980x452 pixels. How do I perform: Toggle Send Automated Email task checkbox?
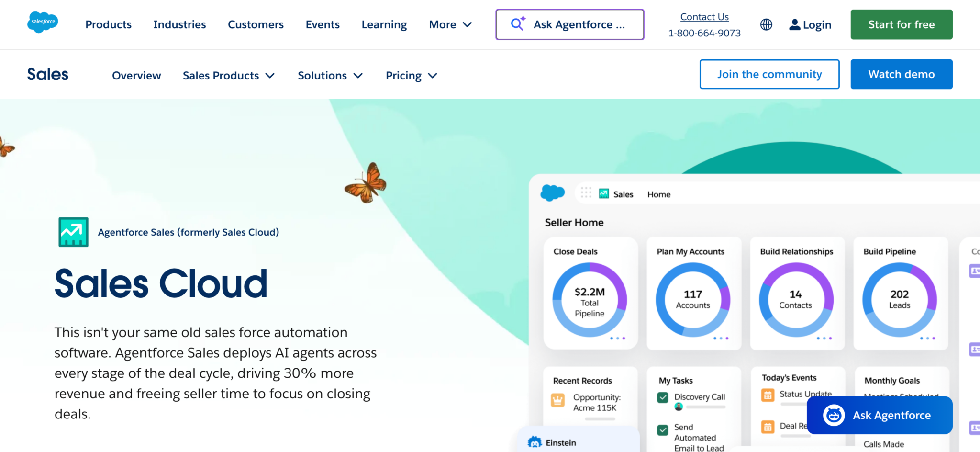663,430
